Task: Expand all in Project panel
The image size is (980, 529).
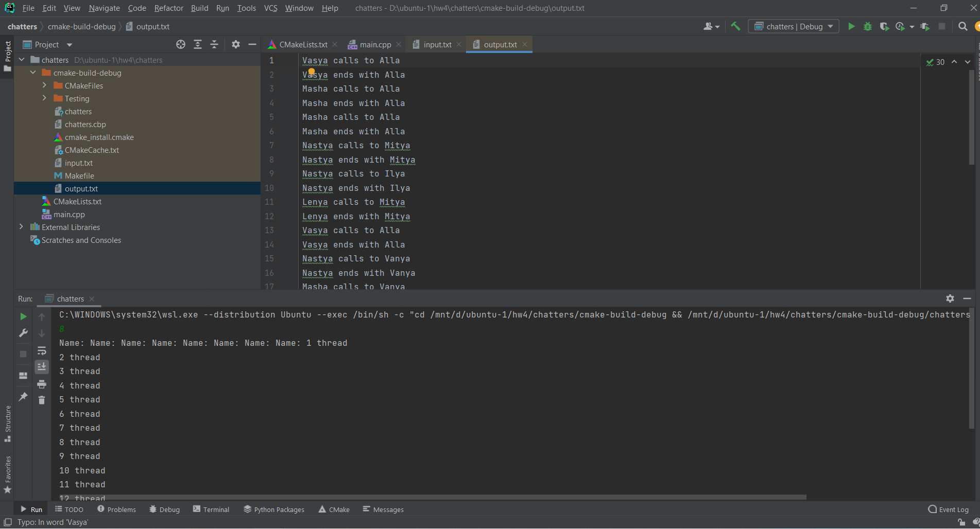Action: pos(198,45)
